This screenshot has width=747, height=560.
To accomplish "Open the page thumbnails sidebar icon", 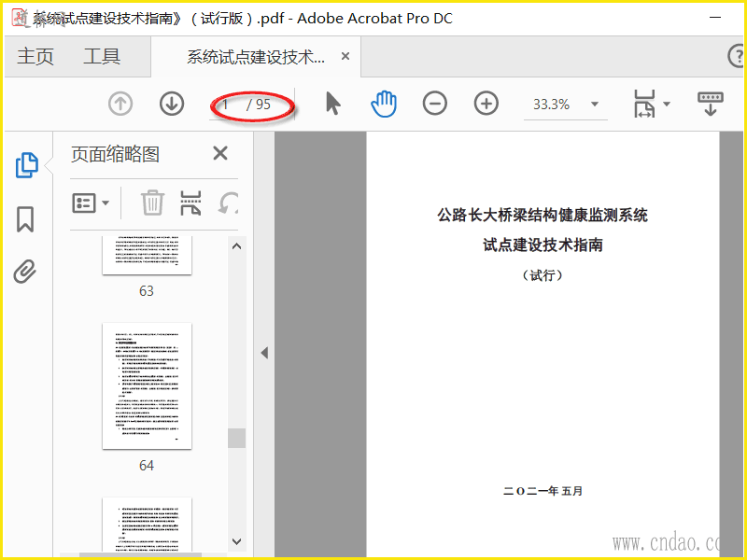I will (27, 165).
